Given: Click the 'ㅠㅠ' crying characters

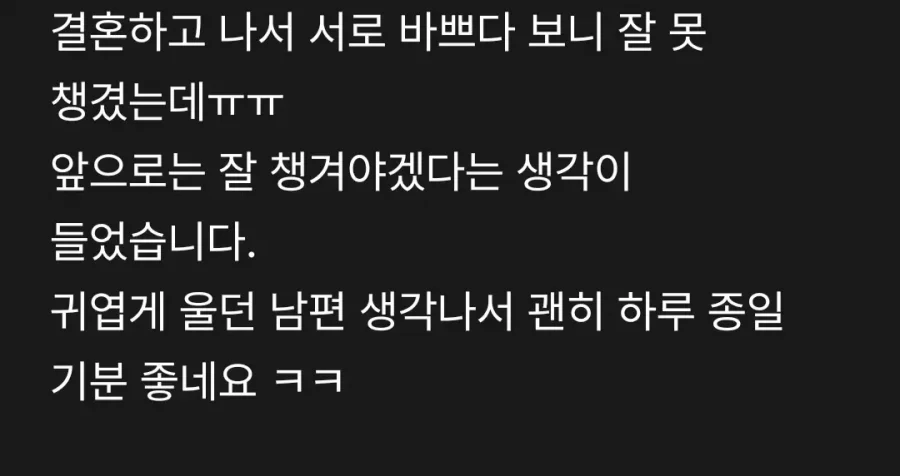Looking at the screenshot, I should click(246, 106).
